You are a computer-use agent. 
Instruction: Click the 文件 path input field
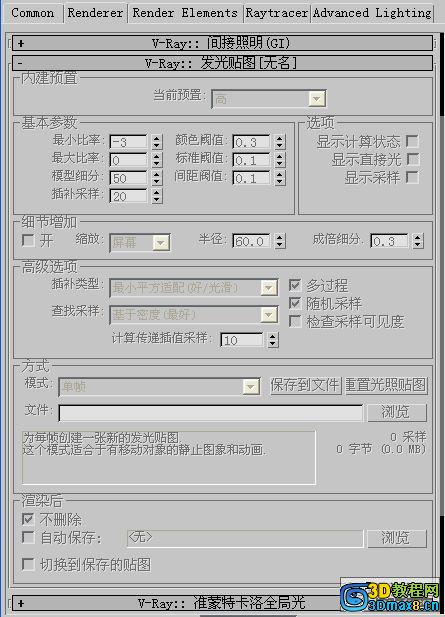click(210, 413)
